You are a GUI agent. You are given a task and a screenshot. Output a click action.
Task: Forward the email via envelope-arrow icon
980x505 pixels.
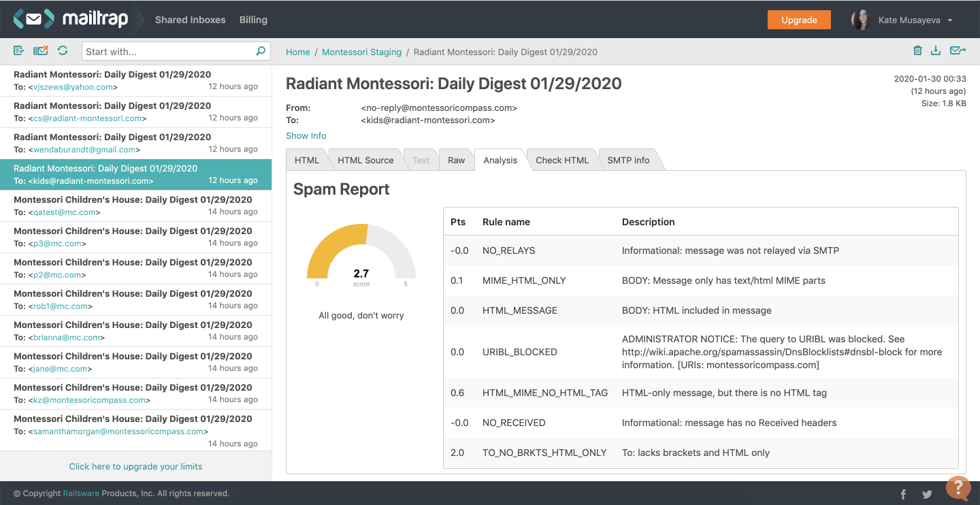click(x=958, y=51)
